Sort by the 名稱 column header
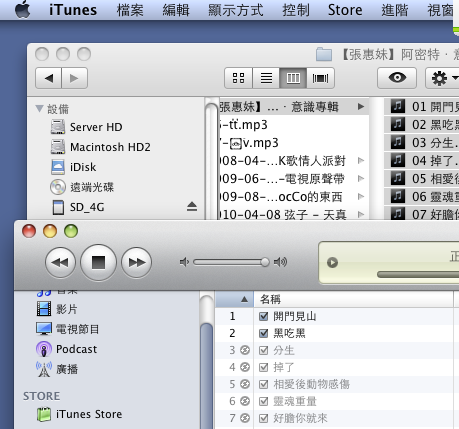Image resolution: width=459 pixels, height=429 pixels. tap(354, 299)
